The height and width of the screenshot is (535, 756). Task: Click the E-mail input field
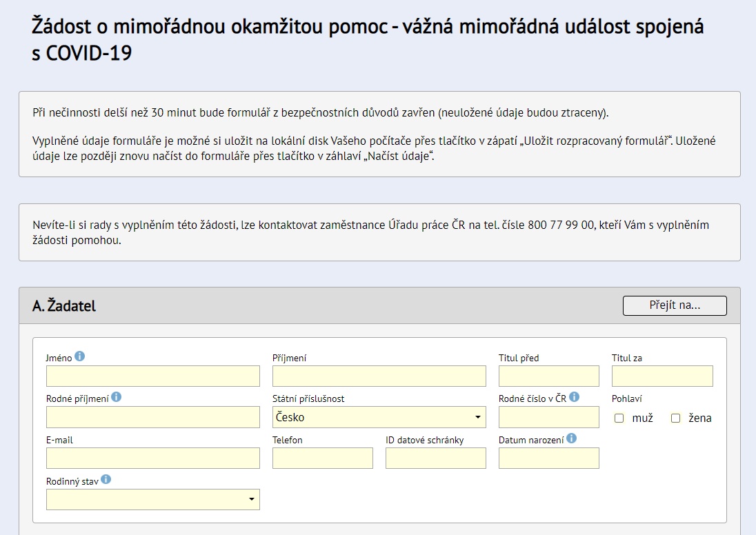pos(152,458)
